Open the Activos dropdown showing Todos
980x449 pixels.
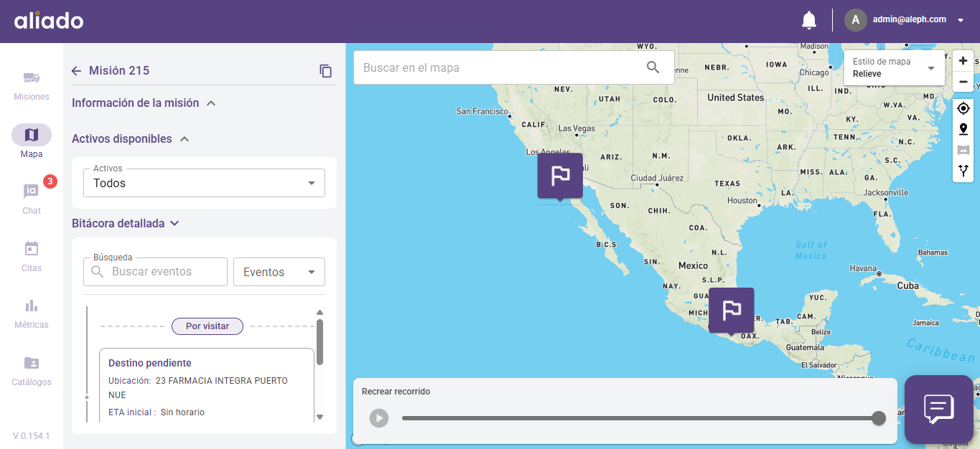[205, 183]
